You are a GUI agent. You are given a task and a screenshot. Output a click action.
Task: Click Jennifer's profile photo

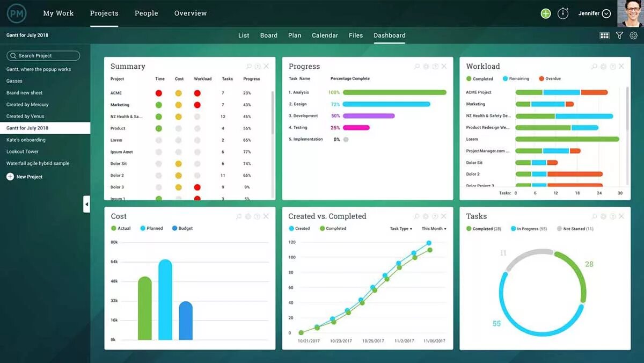(630, 13)
